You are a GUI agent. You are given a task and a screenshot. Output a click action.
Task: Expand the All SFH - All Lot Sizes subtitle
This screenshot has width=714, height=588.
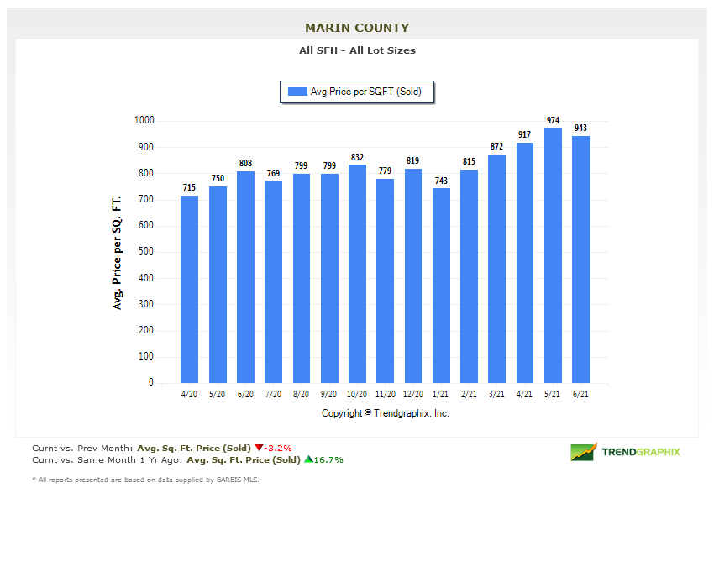coord(357,50)
